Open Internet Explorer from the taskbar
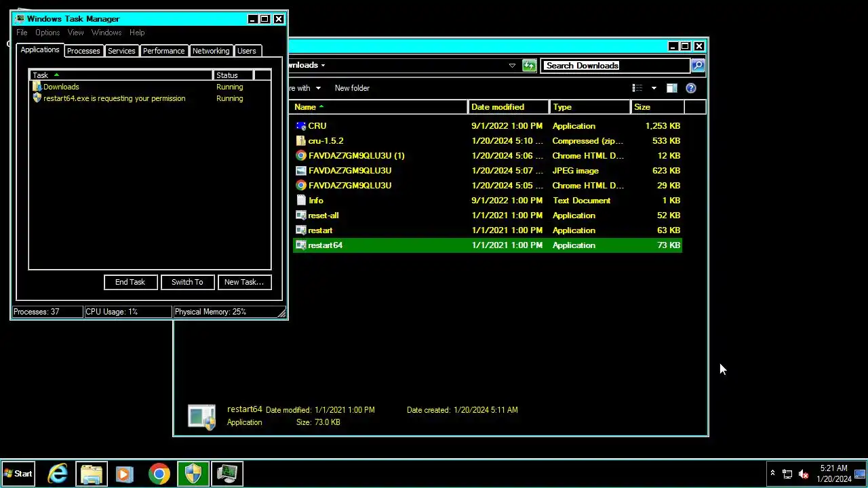Screen dimensions: 868x488 [58, 474]
